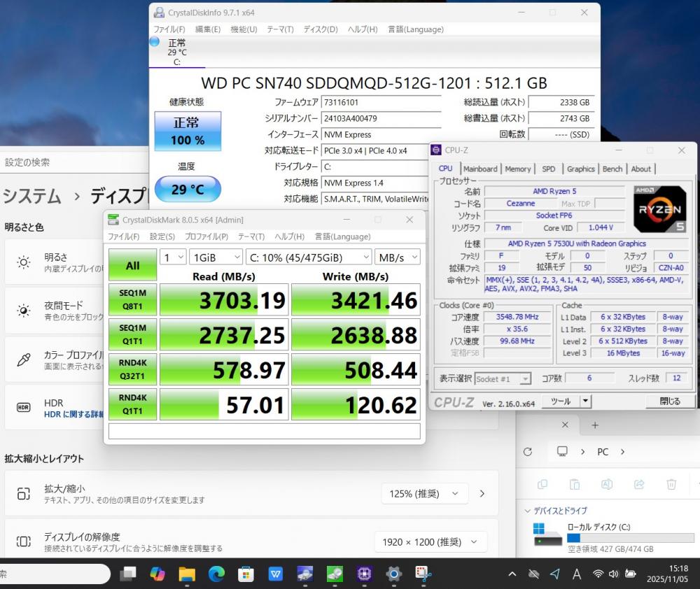This screenshot has width=700, height=589.
Task: Open Copilot from the taskbar
Action: pos(157,574)
